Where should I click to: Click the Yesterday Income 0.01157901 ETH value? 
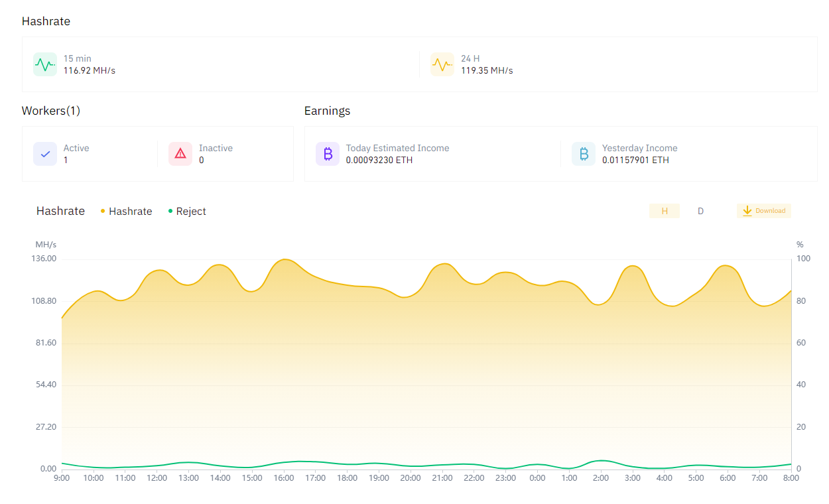click(635, 160)
